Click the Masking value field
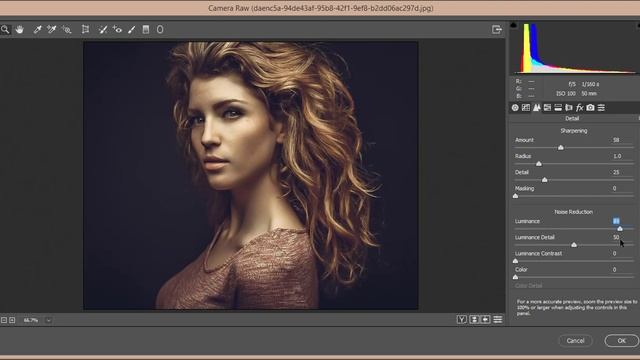 tap(615, 189)
